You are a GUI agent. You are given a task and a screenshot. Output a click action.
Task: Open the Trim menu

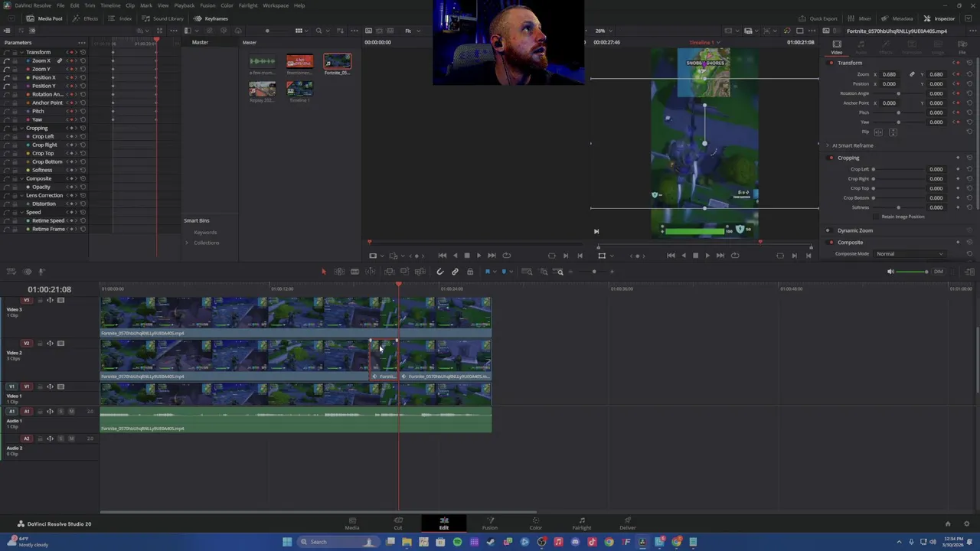click(90, 5)
